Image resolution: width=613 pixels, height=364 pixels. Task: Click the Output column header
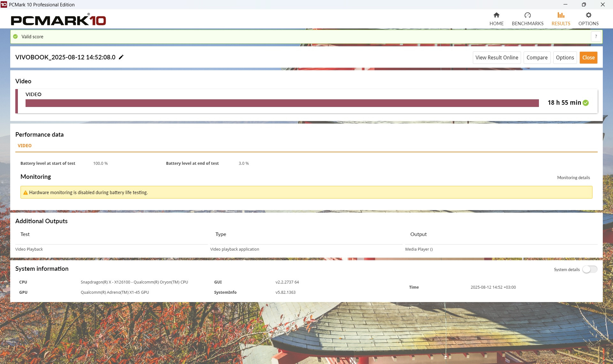pyautogui.click(x=418, y=234)
